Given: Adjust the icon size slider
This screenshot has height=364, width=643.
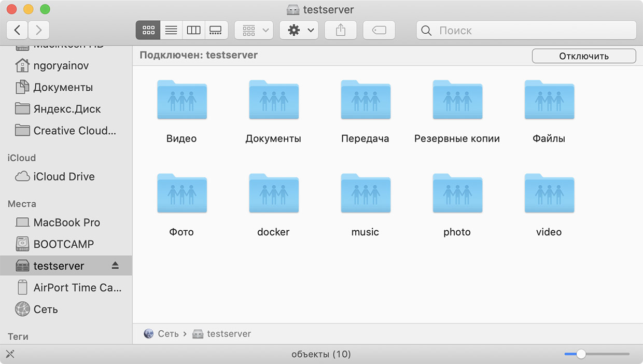Looking at the screenshot, I should tap(581, 354).
